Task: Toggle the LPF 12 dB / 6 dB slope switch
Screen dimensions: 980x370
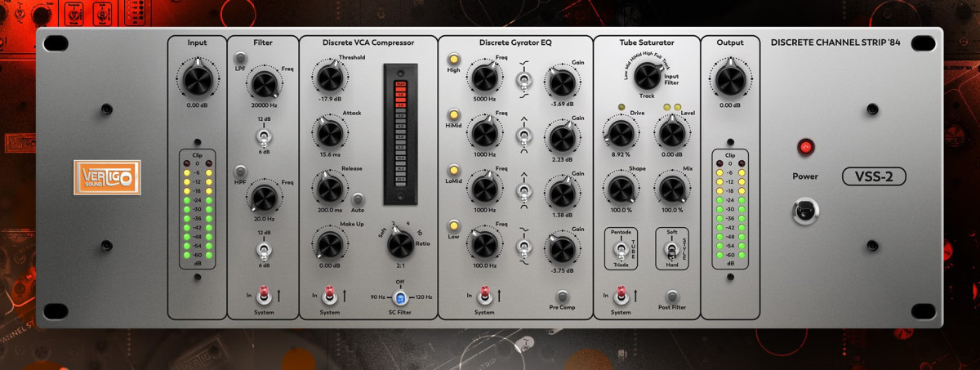Action: coord(263,136)
